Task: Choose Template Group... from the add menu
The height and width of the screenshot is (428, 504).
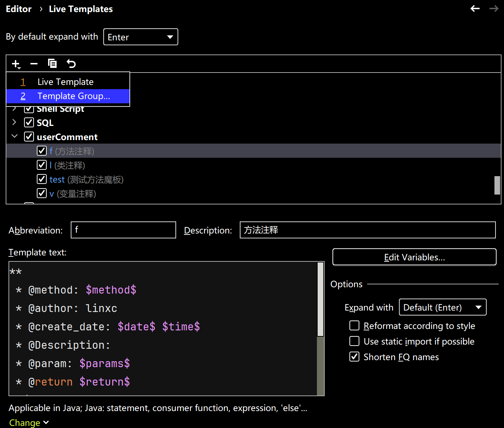Action: [x=68, y=96]
